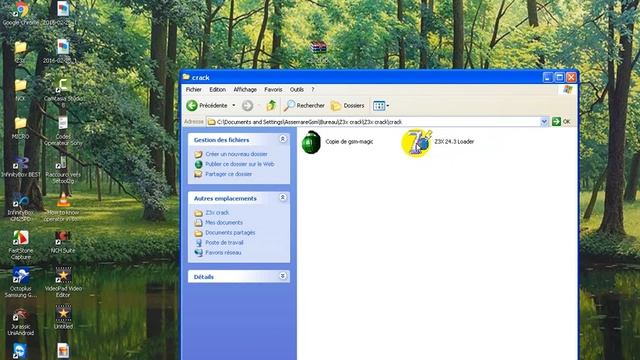This screenshot has width=640, height=360.
Task: Select VideoPad Video Editor shortcut
Action: [63, 282]
